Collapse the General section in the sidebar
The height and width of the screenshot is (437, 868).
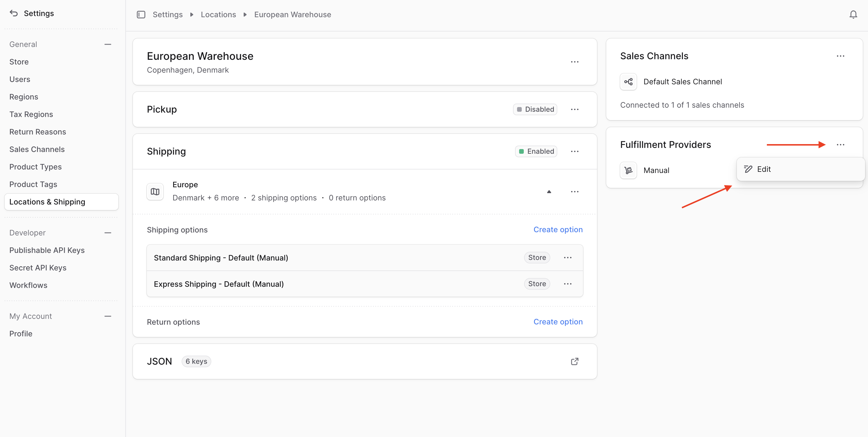tap(108, 44)
